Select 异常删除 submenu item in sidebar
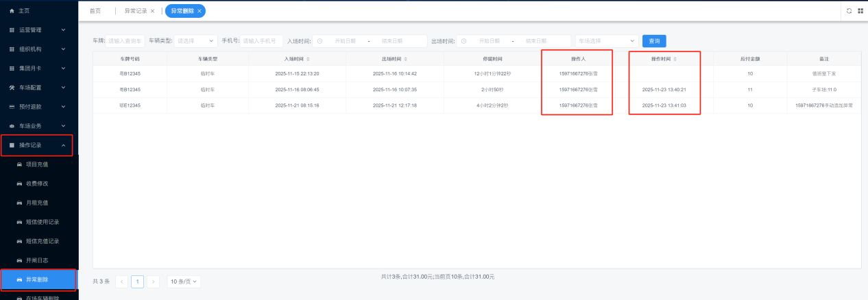Viewport: 868px width, 300px height. (x=38, y=279)
